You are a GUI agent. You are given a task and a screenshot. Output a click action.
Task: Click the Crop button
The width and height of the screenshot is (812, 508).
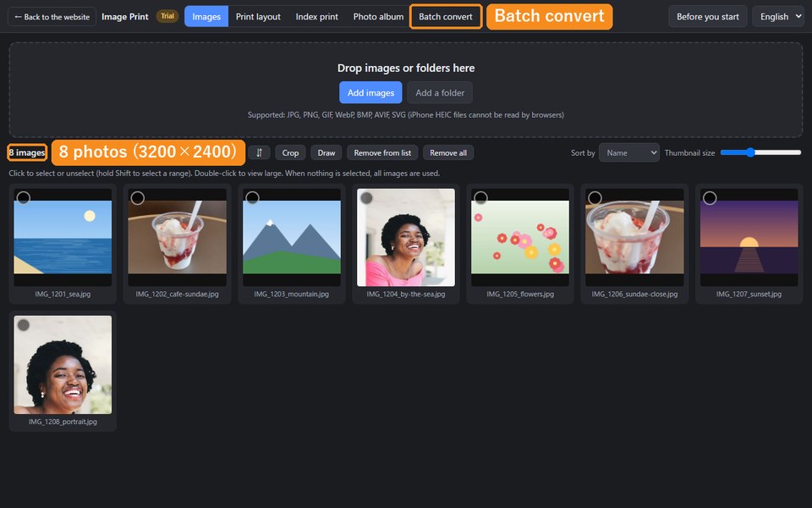coord(290,153)
